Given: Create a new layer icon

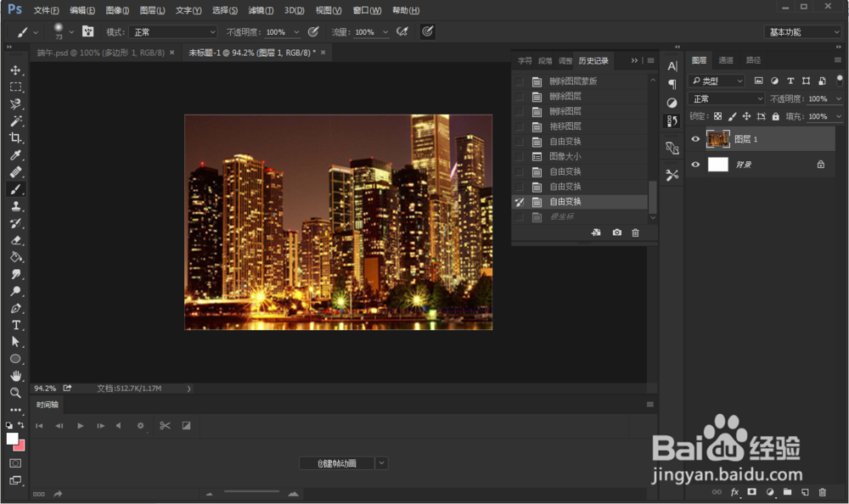Looking at the screenshot, I should 805,492.
